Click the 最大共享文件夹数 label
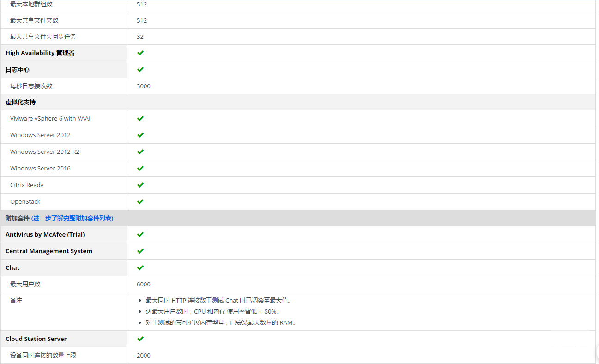The image size is (599, 364). [x=34, y=20]
